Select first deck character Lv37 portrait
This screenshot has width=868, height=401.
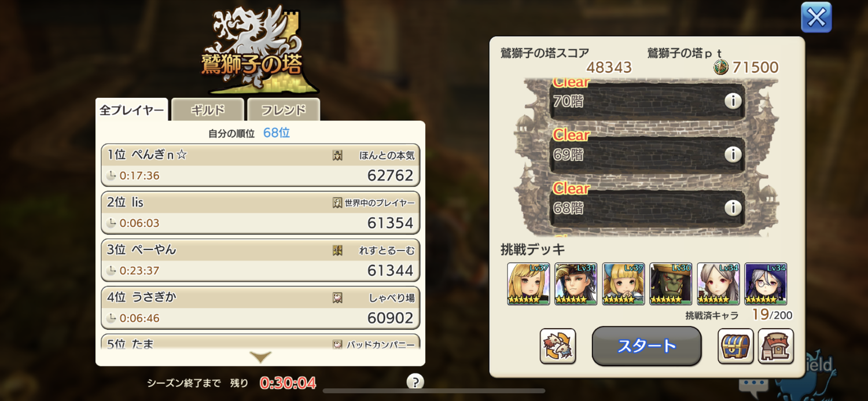pyautogui.click(x=528, y=284)
